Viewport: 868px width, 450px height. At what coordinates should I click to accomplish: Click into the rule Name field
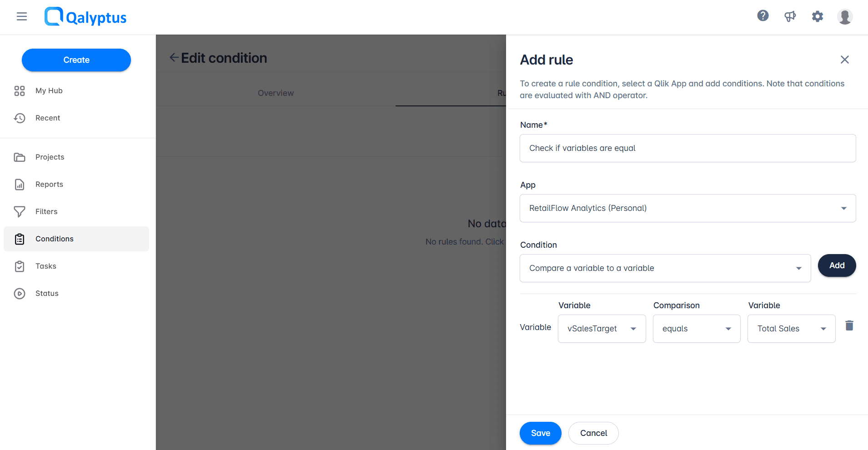(x=687, y=148)
